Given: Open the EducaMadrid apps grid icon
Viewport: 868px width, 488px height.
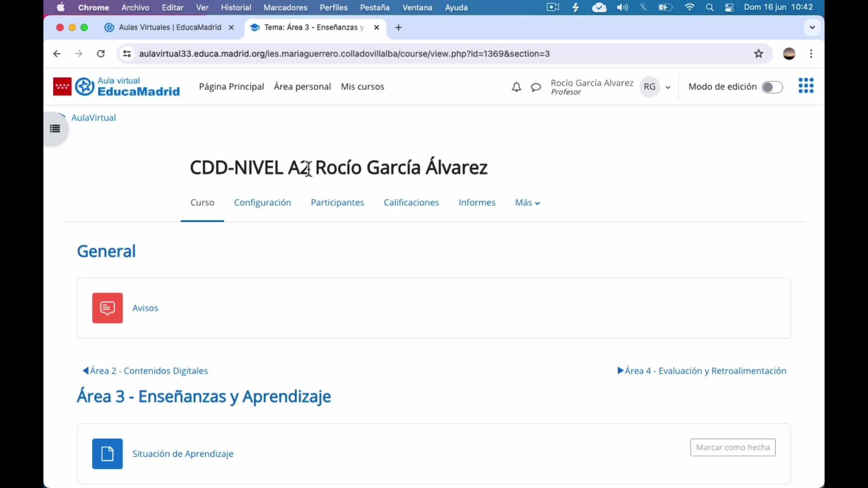Looking at the screenshot, I should (x=806, y=86).
